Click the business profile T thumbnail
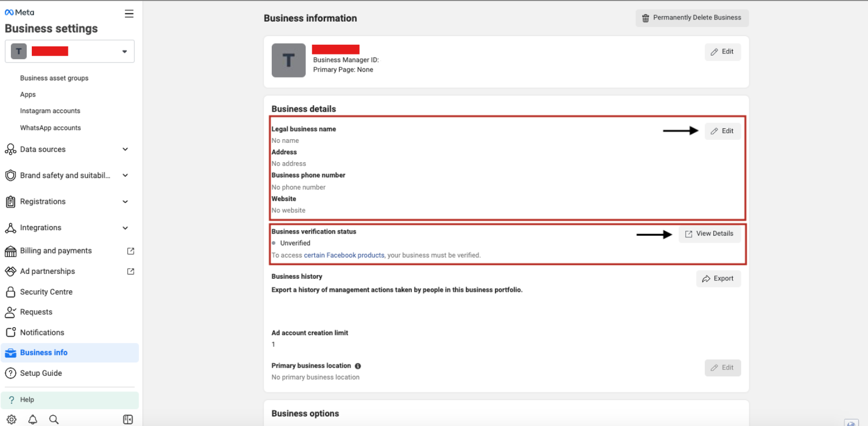The width and height of the screenshot is (868, 426). pos(288,60)
